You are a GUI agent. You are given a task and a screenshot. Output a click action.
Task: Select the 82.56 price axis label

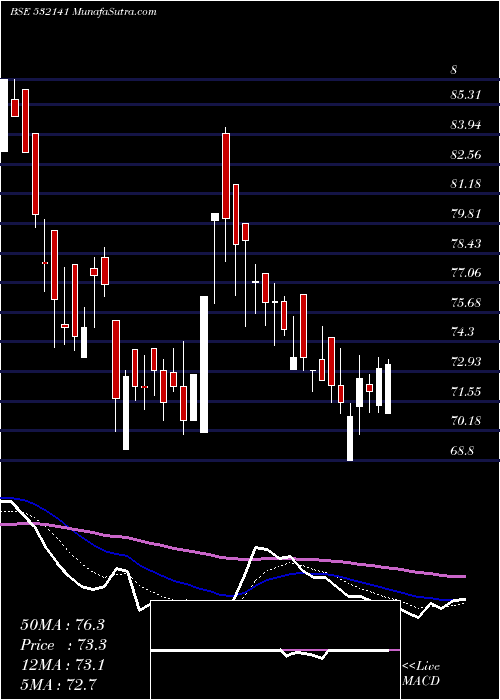click(467, 154)
